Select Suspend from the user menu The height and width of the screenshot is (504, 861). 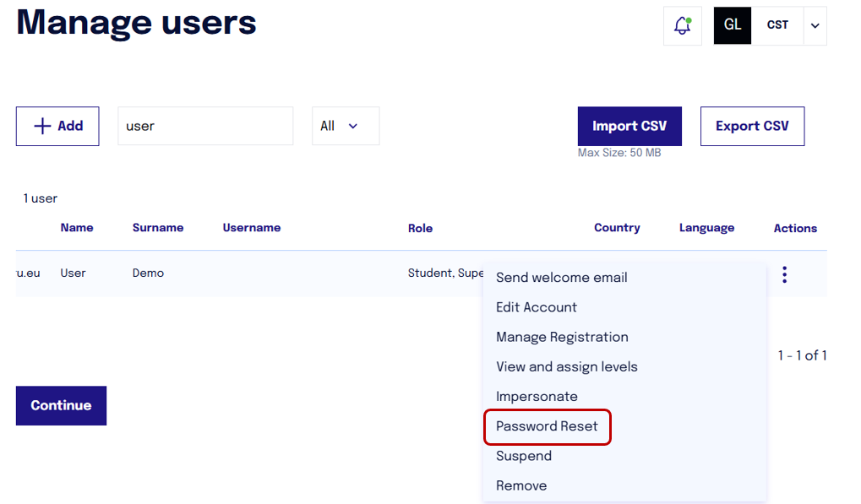pyautogui.click(x=523, y=456)
